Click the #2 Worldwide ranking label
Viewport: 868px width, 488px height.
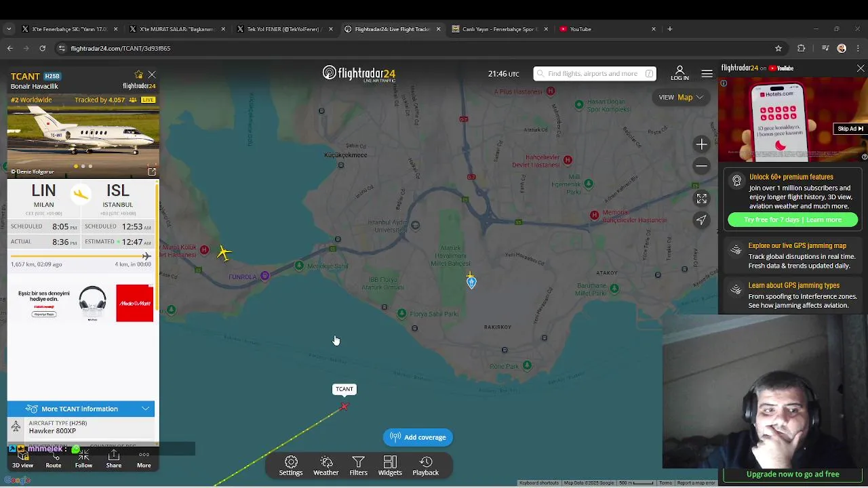point(31,100)
